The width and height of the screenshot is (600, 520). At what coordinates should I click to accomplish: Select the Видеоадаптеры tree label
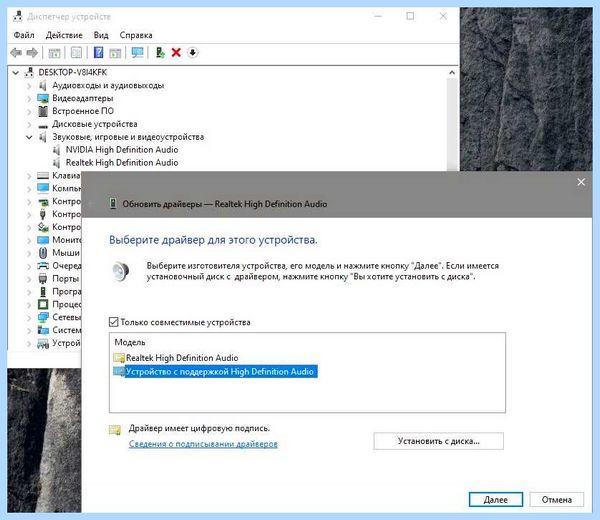pyautogui.click(x=83, y=98)
